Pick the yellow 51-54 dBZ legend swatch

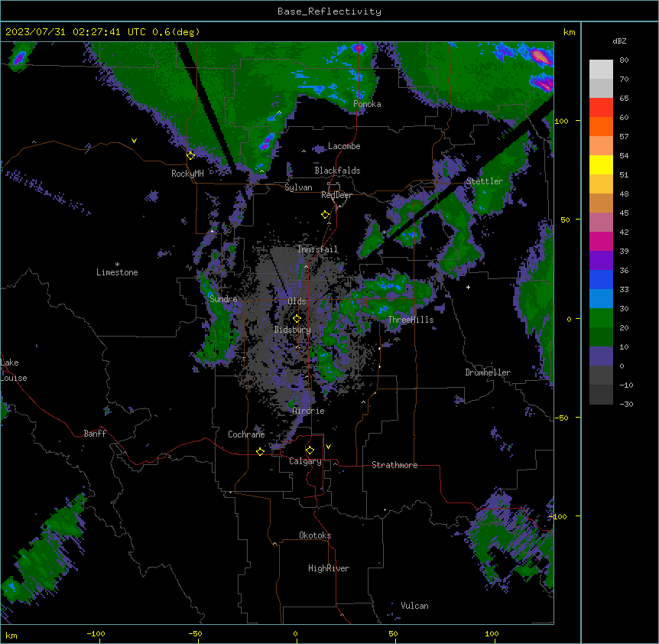click(x=601, y=164)
